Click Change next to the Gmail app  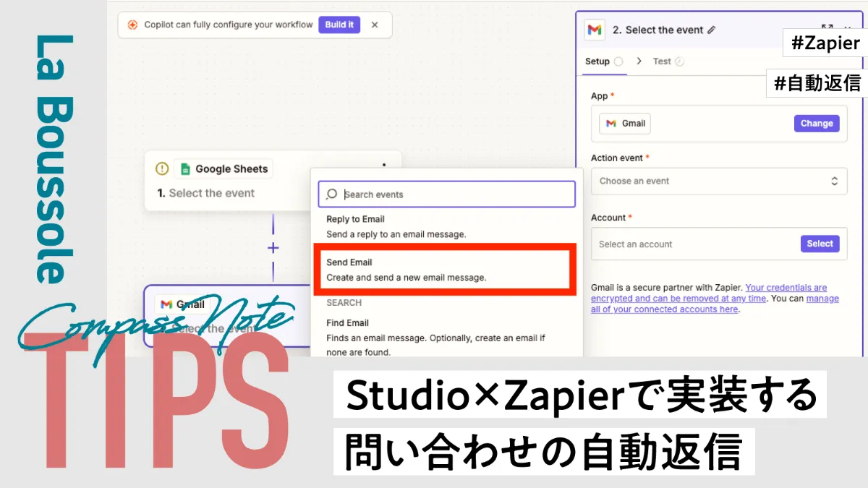point(816,123)
